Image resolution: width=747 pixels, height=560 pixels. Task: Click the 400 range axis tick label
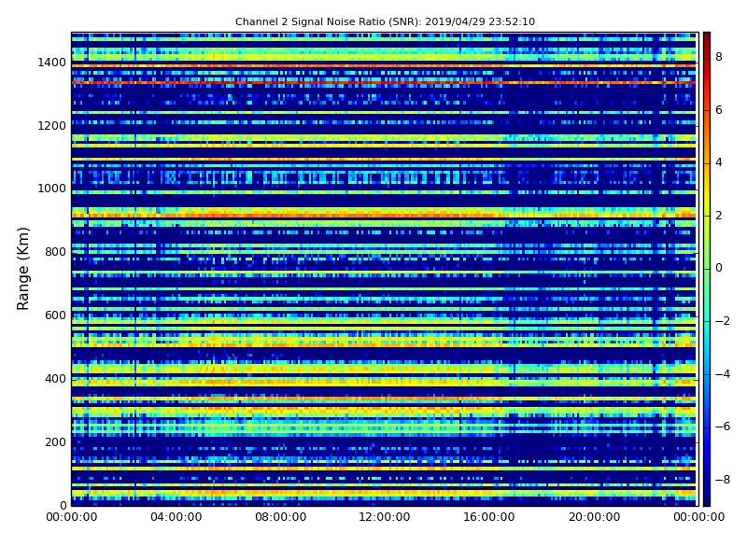coord(55,379)
